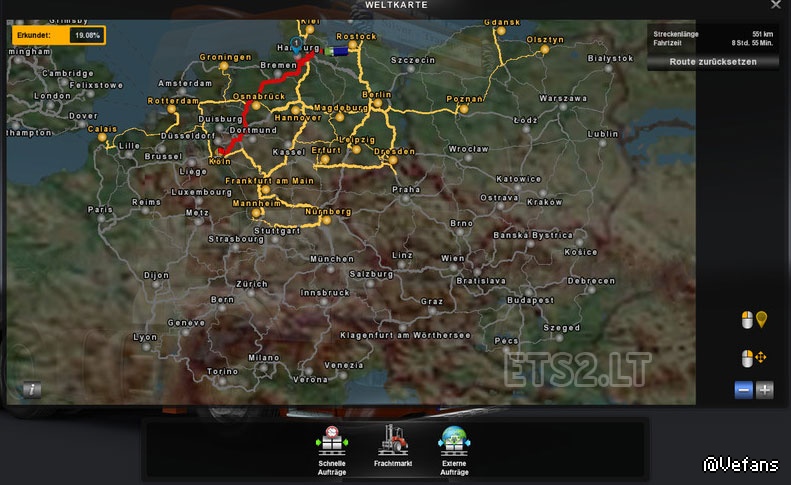
Task: Click the Lyon city label
Action: click(x=145, y=337)
